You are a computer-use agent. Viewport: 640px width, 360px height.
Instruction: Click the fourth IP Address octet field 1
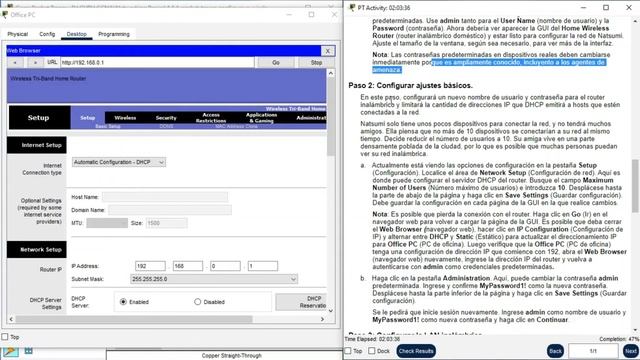click(x=263, y=266)
